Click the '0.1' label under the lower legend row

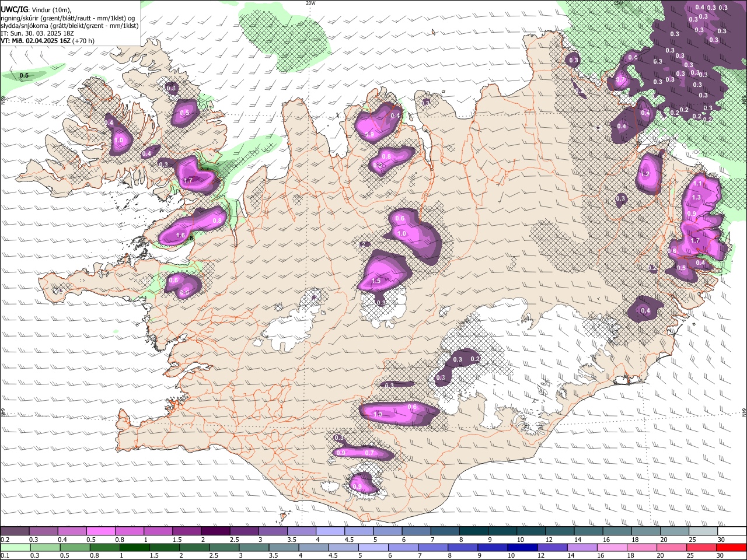pyautogui.click(x=4, y=556)
